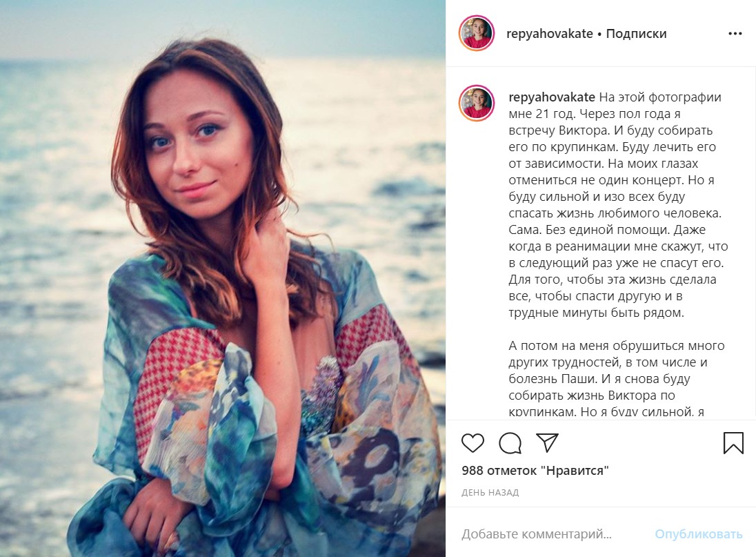Open the Подписки following options

[x=636, y=33]
